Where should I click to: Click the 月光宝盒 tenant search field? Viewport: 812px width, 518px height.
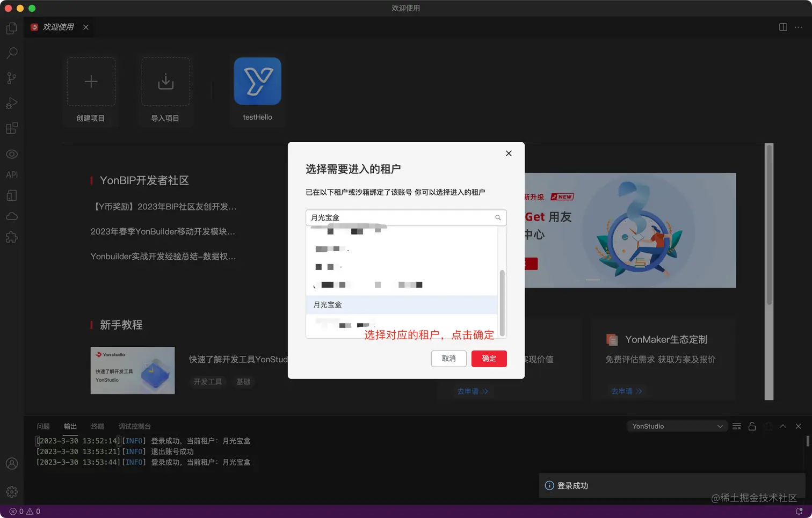coord(406,217)
